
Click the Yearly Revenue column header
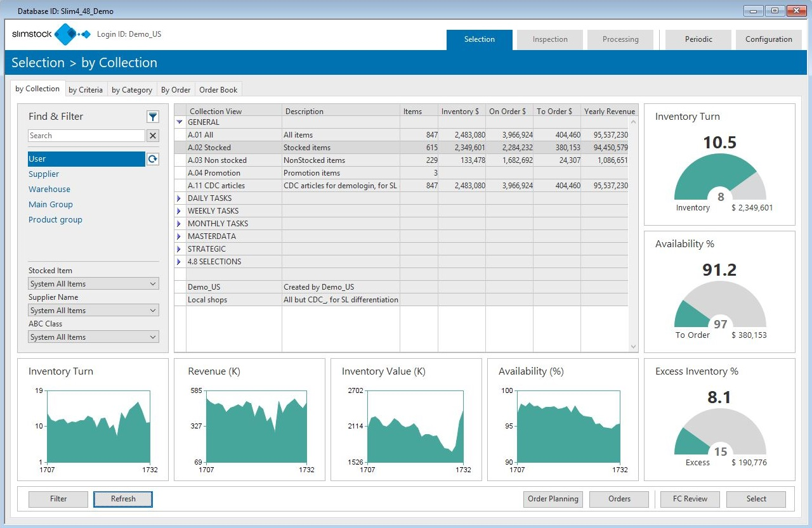[x=609, y=112]
